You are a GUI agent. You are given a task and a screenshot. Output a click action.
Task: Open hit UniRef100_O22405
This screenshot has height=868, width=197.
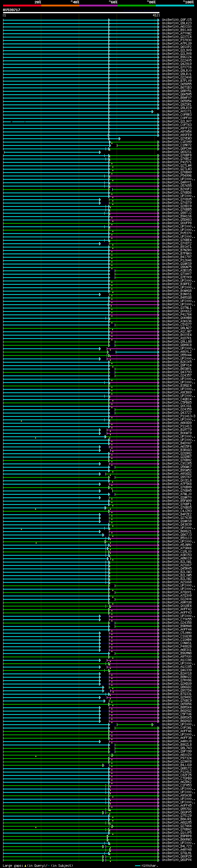(177, 61)
